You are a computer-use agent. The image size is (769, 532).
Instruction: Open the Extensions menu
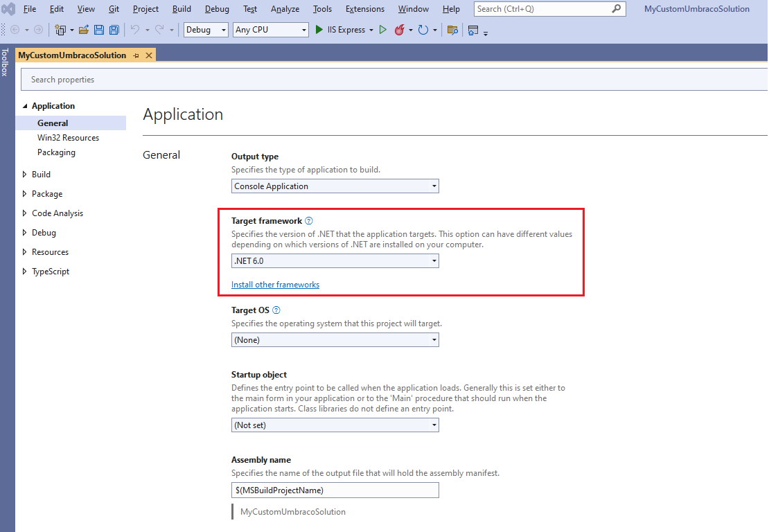(x=365, y=9)
